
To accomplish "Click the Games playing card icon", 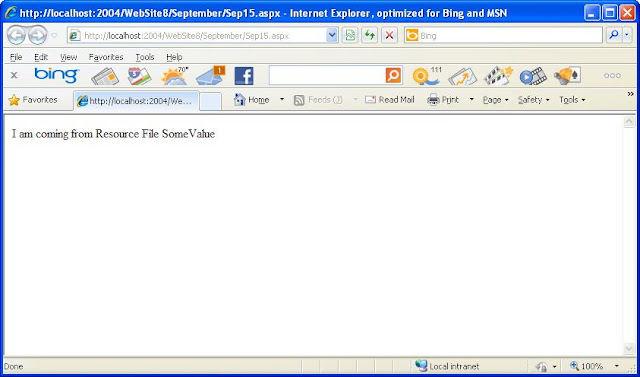I will (567, 76).
